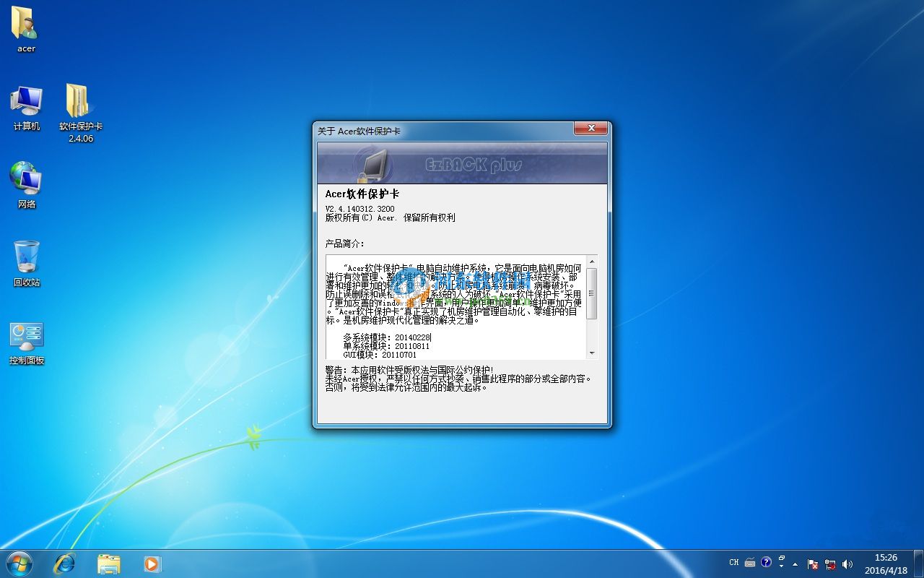The height and width of the screenshot is (578, 924).
Task: Expand the hidden icons arrow in the tray
Action: tap(796, 564)
